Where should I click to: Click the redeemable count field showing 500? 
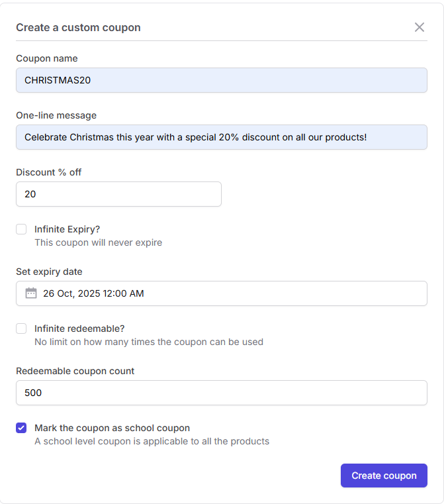point(221,393)
